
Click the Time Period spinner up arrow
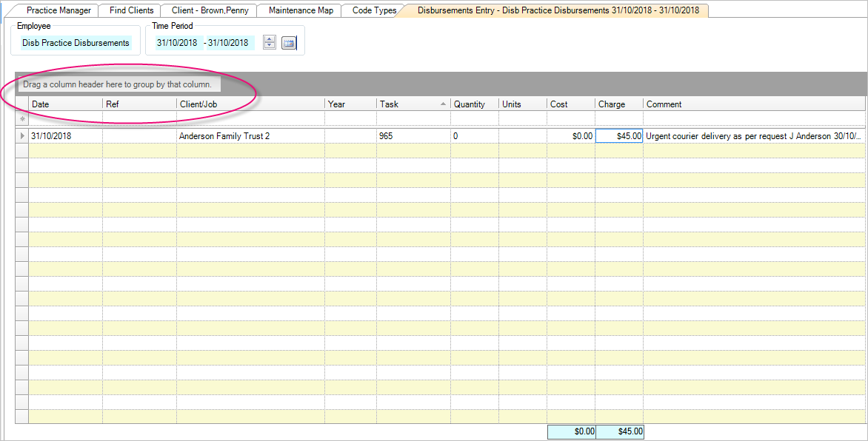[270, 40]
